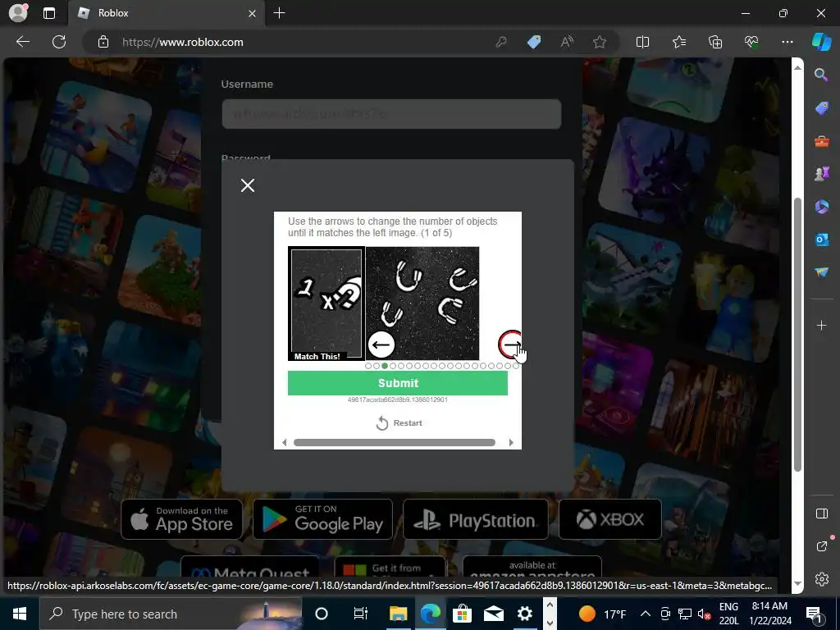
Task: Open File Explorer from taskbar
Action: (x=398, y=614)
